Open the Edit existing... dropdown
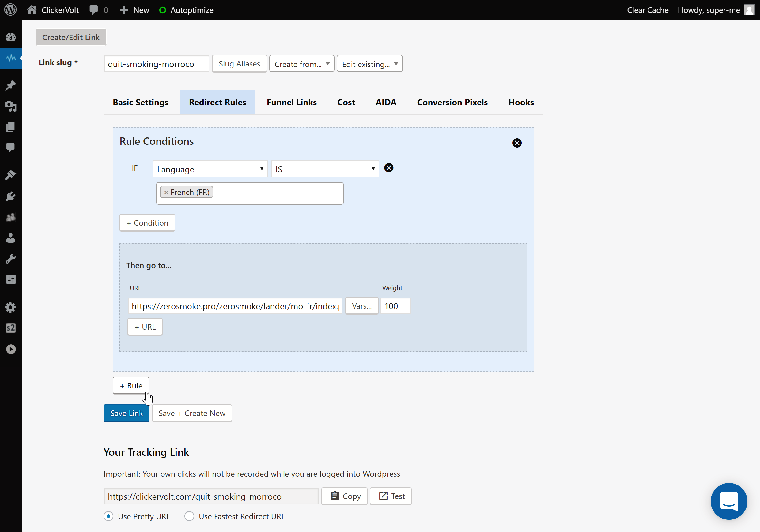The height and width of the screenshot is (532, 760). coord(369,64)
